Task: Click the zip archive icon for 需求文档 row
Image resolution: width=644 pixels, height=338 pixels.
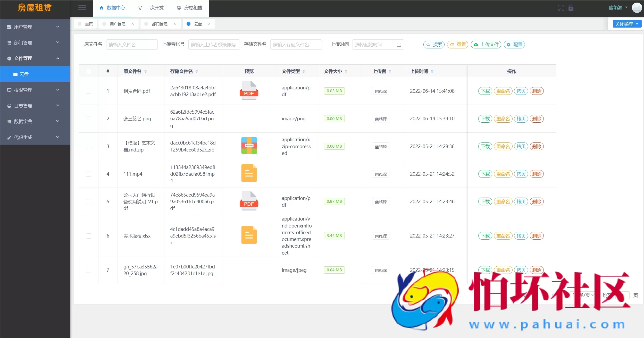Action: point(249,146)
